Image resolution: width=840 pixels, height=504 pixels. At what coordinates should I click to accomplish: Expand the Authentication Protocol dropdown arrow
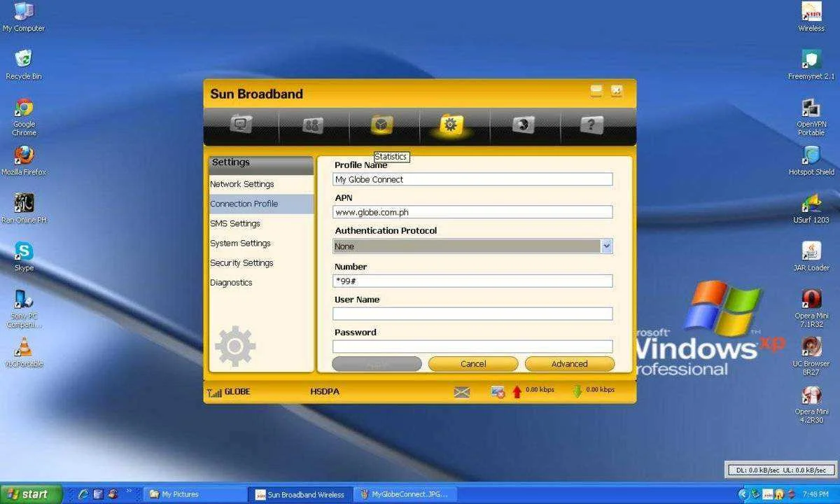606,246
